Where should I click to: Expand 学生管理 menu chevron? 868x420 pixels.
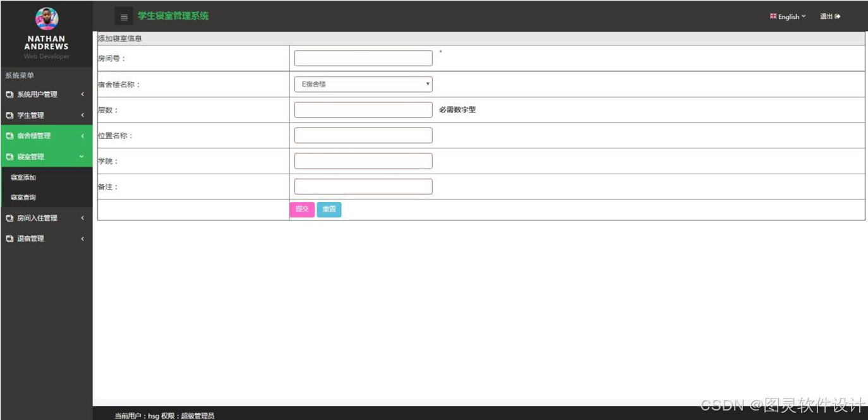pos(82,116)
